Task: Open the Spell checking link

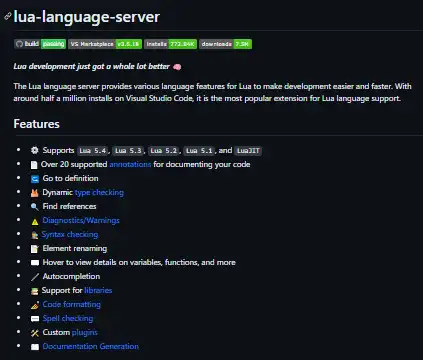Action: pos(68,318)
